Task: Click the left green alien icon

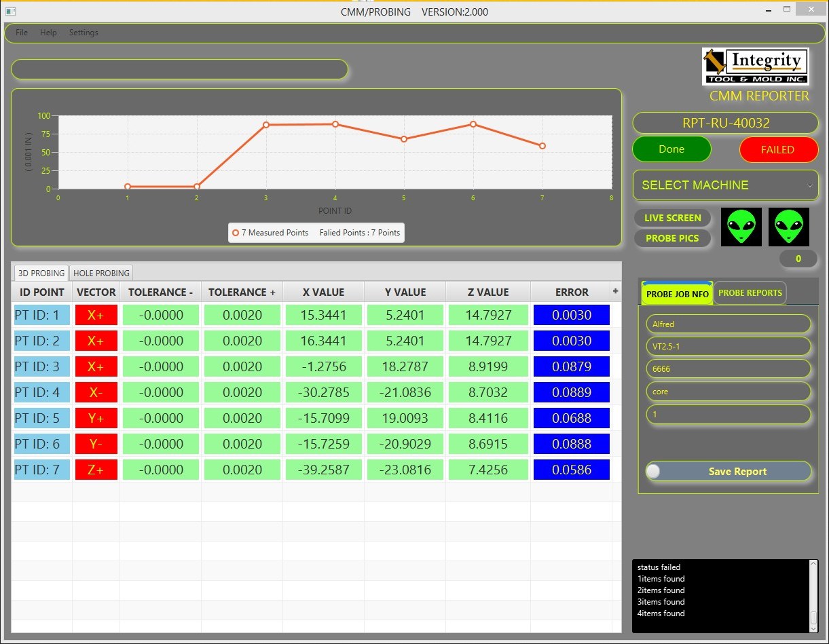Action: pyautogui.click(x=741, y=227)
